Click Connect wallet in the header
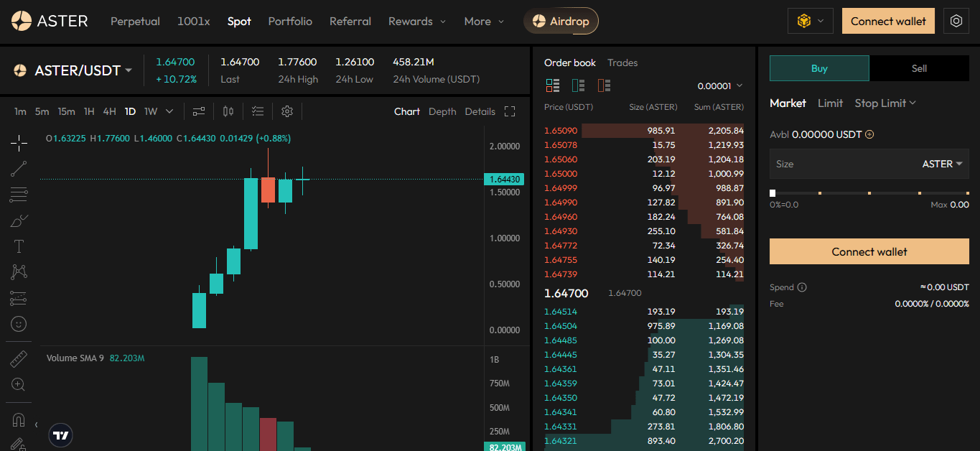980x451 pixels. click(888, 22)
